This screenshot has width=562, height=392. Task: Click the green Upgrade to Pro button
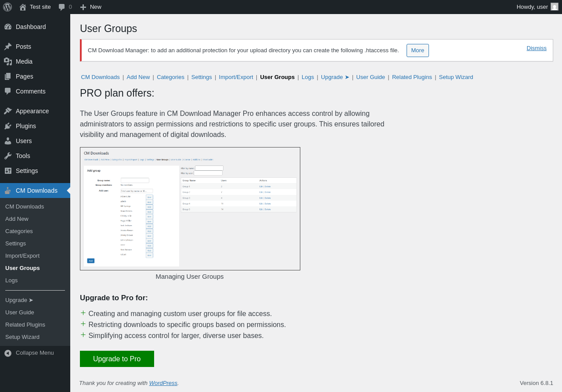click(117, 359)
